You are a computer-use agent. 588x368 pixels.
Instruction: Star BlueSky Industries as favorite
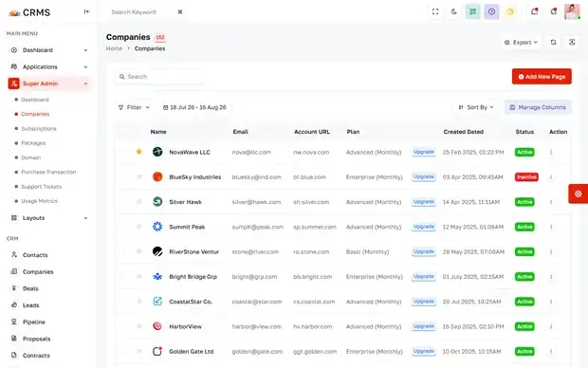point(138,176)
